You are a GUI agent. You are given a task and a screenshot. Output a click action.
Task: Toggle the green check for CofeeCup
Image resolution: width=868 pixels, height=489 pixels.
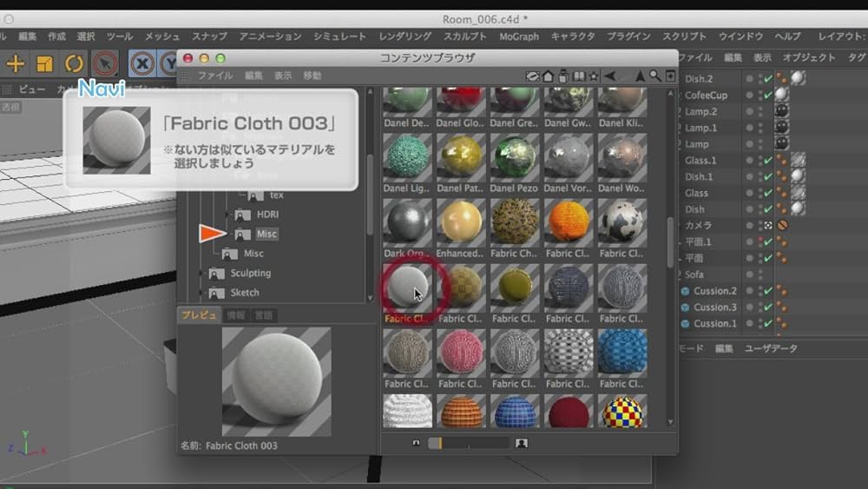point(768,95)
